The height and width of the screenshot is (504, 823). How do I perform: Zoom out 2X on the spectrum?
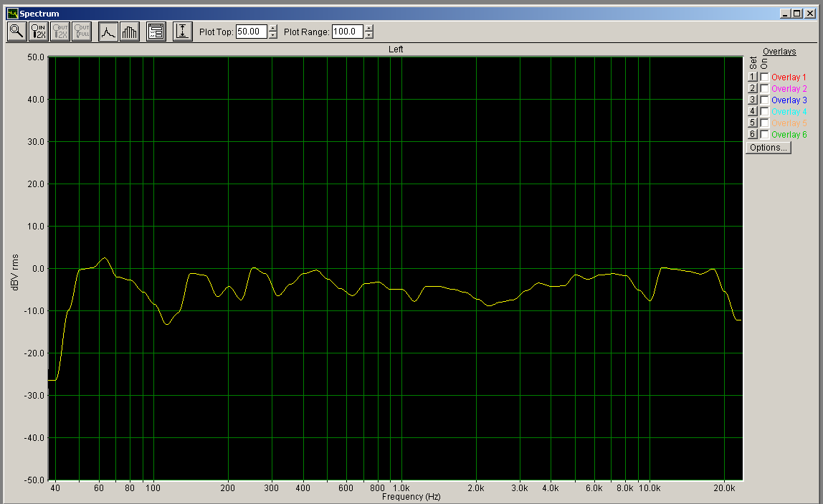60,32
